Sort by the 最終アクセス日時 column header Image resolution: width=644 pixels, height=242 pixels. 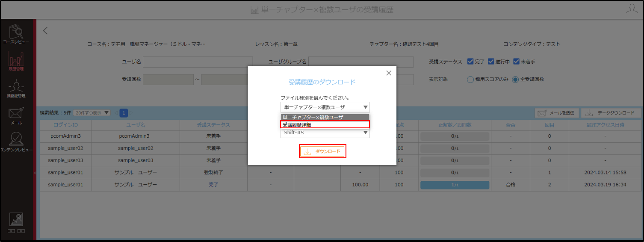[605, 125]
